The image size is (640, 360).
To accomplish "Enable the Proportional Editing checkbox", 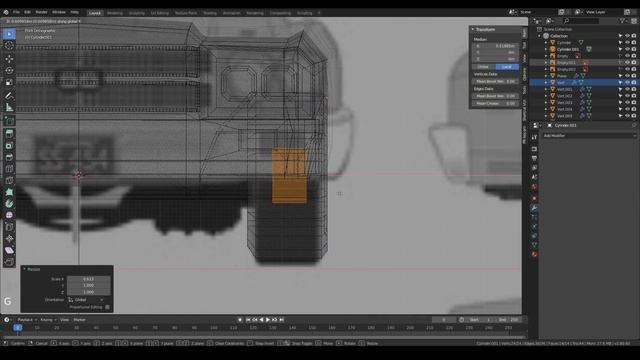I will tap(107, 307).
